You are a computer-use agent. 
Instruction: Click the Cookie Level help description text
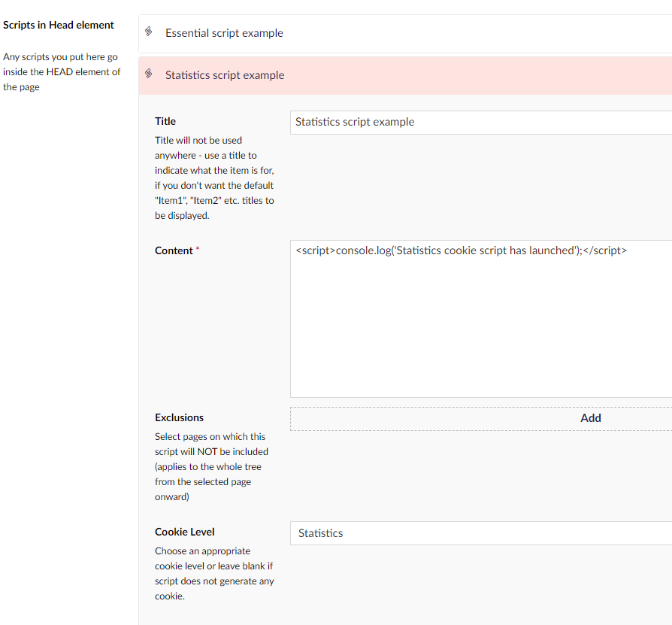[214, 573]
